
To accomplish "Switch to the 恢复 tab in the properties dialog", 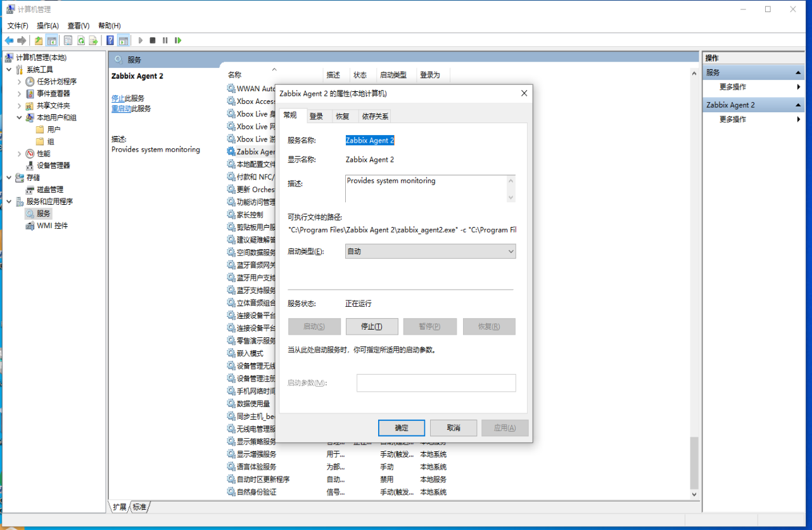I will (343, 116).
